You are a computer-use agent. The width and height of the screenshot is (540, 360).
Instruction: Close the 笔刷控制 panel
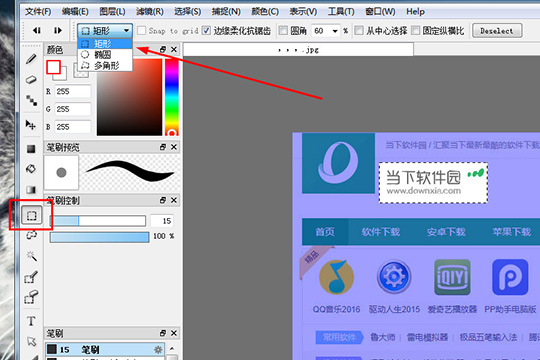pos(174,200)
